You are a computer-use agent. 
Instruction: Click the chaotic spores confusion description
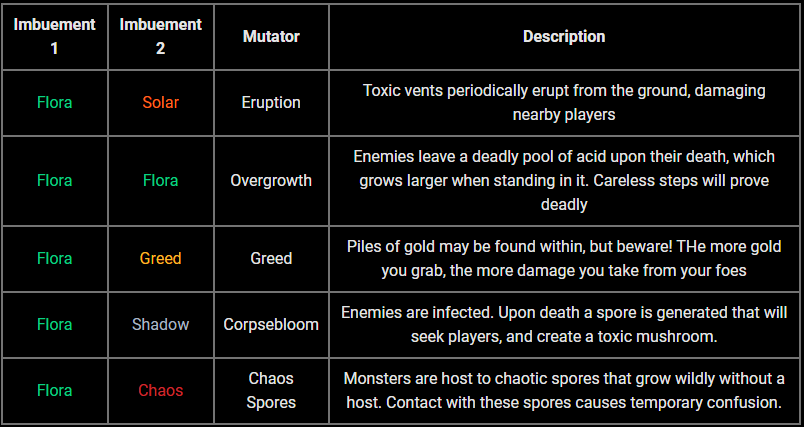tap(564, 390)
